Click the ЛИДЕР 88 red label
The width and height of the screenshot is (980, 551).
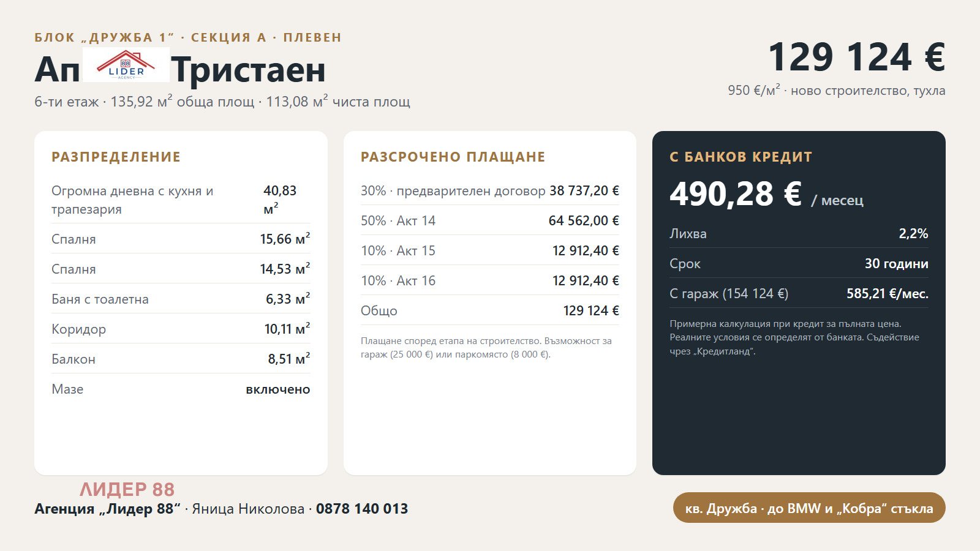tap(127, 489)
